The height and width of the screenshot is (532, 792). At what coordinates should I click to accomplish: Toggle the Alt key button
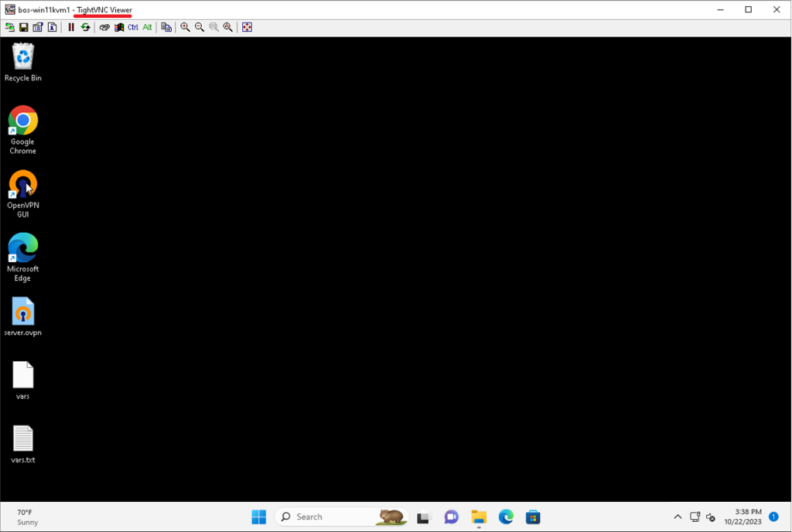[x=147, y=27]
